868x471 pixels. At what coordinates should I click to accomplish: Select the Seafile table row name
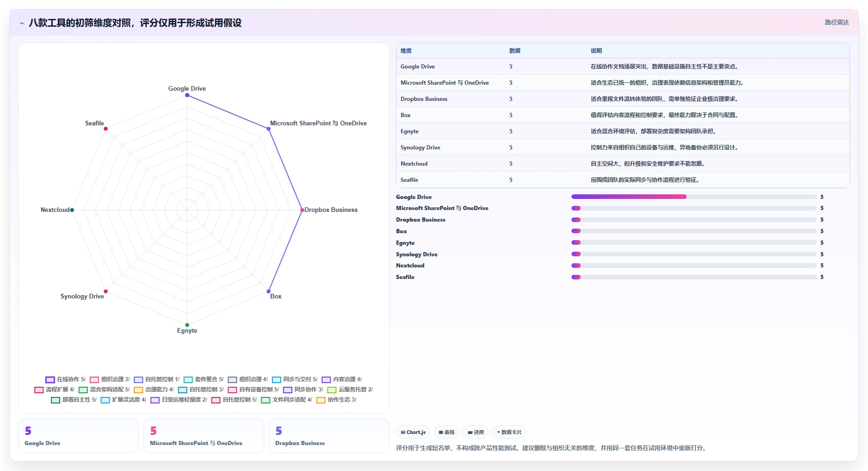(x=409, y=180)
